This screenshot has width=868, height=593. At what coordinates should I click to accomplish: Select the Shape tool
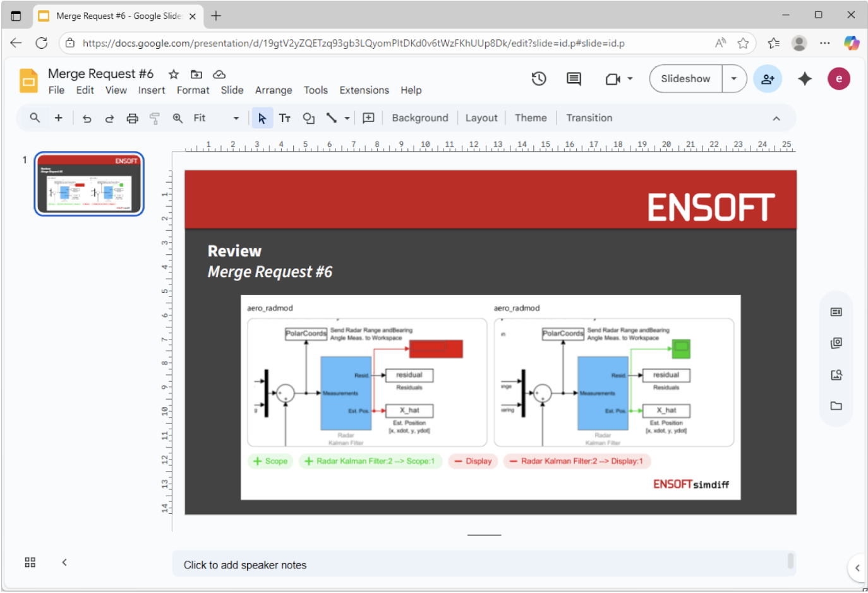(308, 118)
